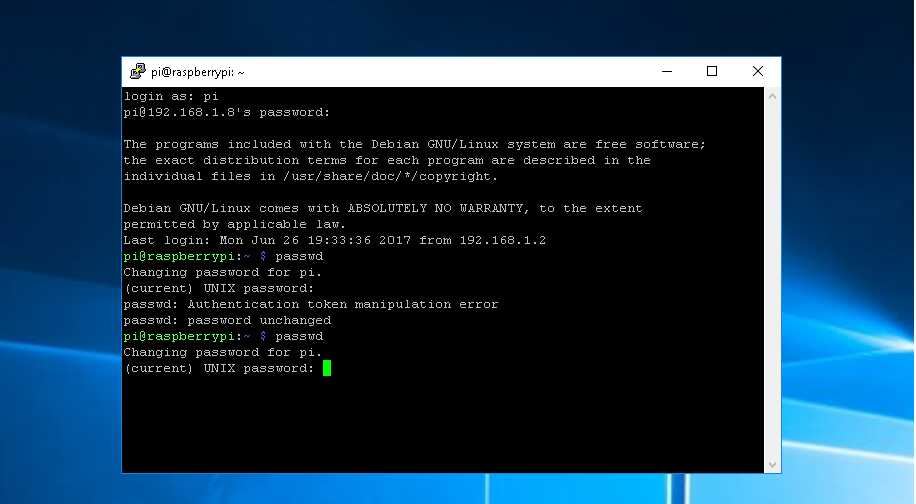The width and height of the screenshot is (916, 504).
Task: Close the pi@raspberrypi terminal session
Action: pos(758,71)
